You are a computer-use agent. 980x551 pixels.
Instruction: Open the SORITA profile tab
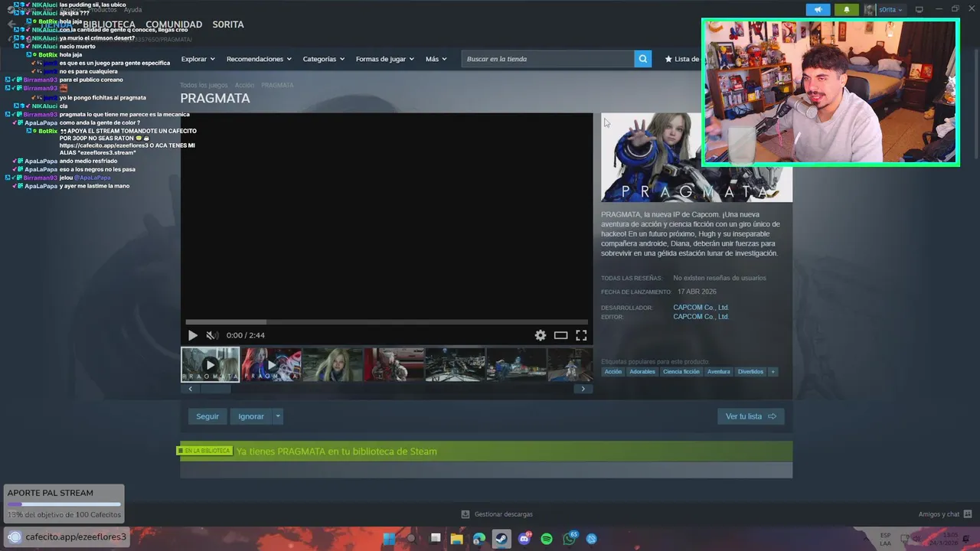[228, 24]
